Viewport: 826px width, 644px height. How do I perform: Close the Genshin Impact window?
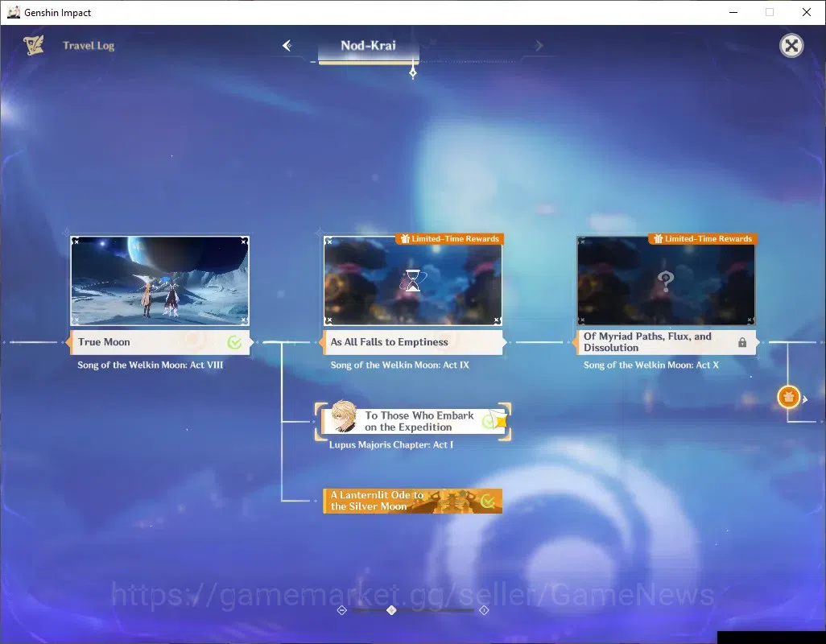point(806,12)
